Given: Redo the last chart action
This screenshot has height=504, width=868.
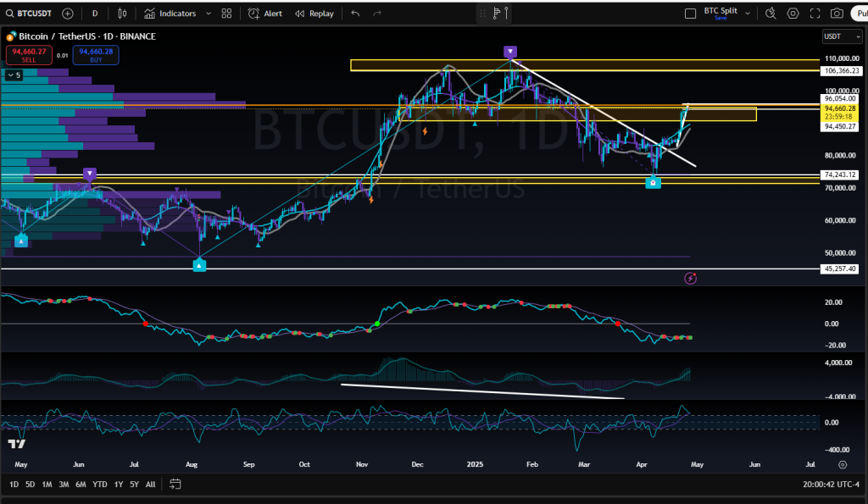Looking at the screenshot, I should pos(377,14).
